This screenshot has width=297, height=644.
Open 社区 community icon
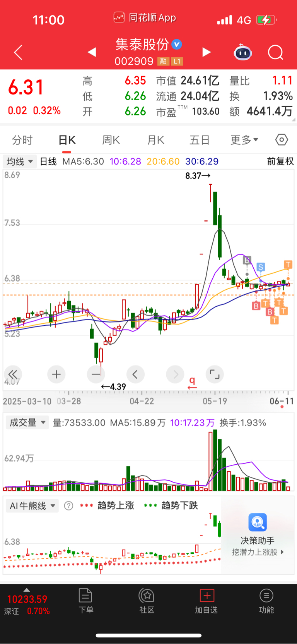[147, 596]
